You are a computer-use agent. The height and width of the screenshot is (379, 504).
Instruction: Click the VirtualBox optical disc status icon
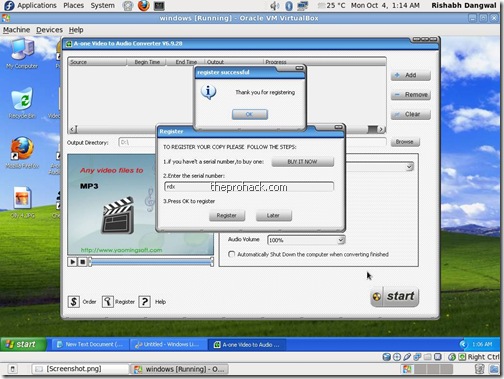397,357
